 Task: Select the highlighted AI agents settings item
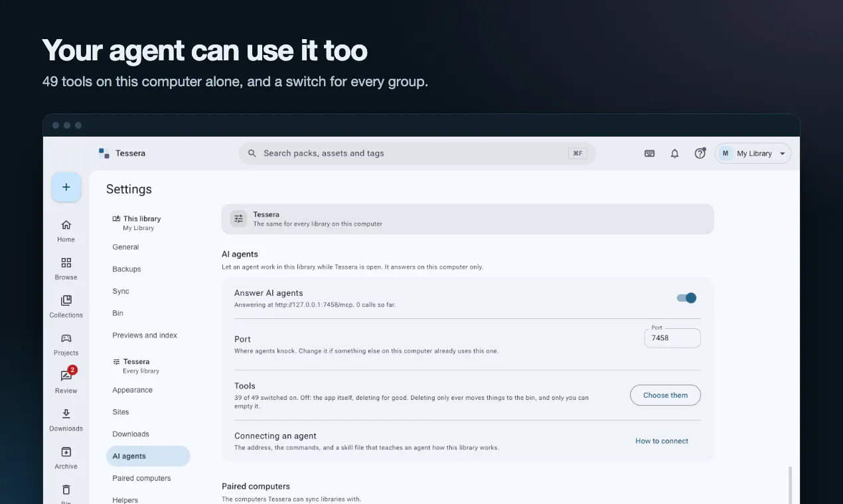coord(148,456)
